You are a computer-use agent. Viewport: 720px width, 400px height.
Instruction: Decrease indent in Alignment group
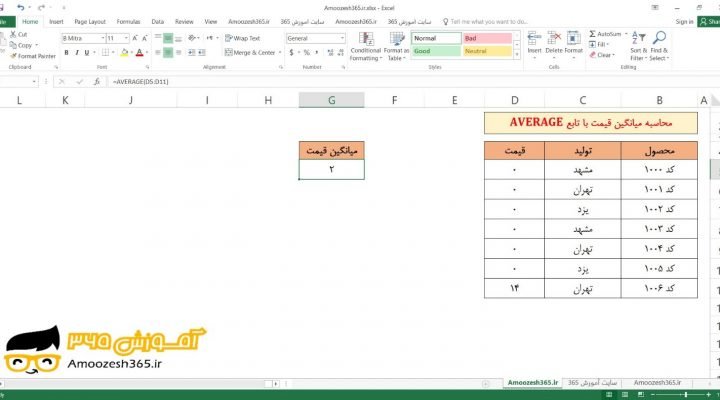pyautogui.click(x=191, y=52)
